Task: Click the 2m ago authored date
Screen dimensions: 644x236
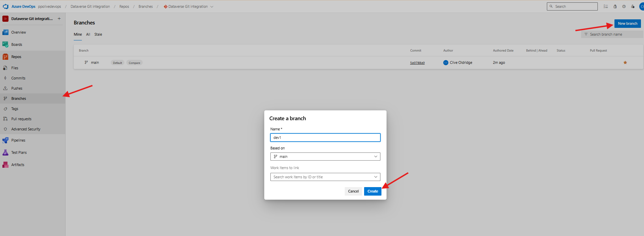Action: (x=499, y=62)
